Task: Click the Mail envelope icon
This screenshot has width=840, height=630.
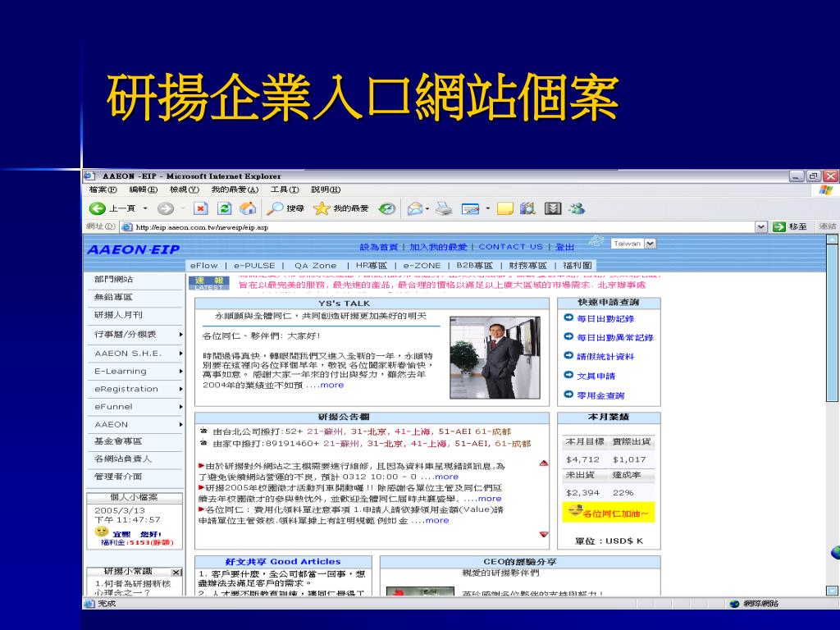Action: coord(415,208)
